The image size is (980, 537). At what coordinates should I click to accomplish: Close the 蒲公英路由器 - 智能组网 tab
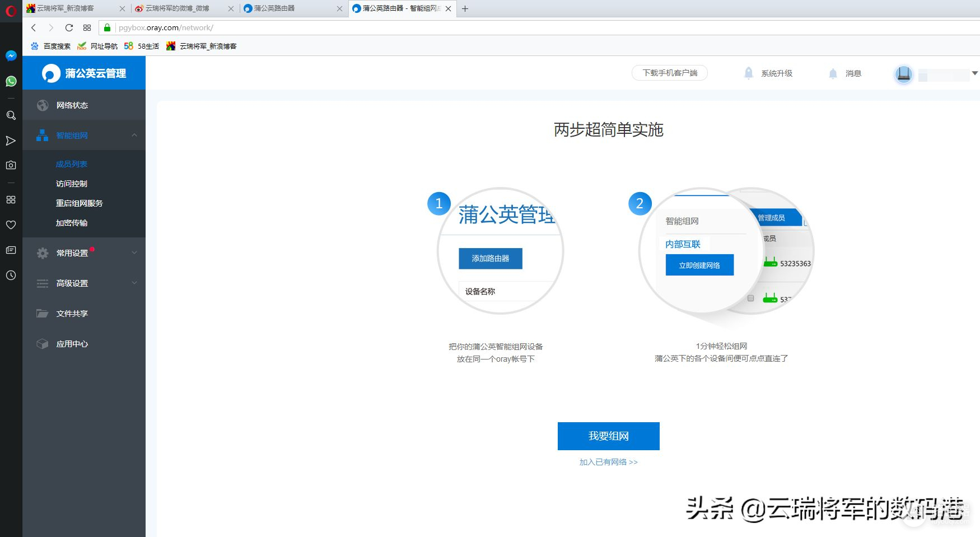tap(448, 8)
